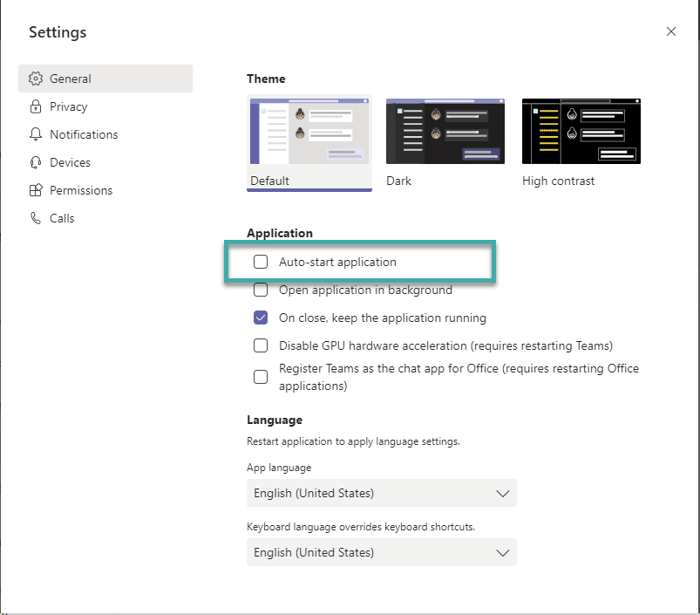
Task: Enable the Auto-start application checkbox
Action: pos(261,262)
